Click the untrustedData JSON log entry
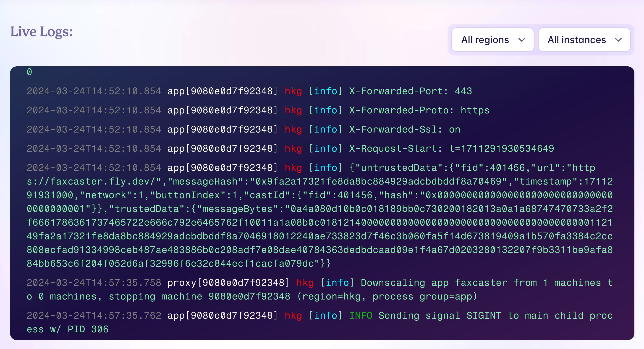The image size is (644, 349). [x=320, y=215]
